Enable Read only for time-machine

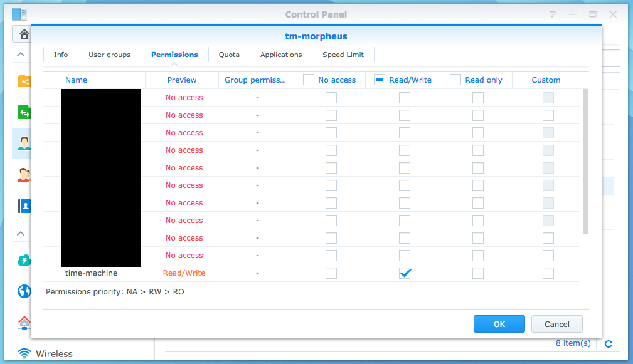[x=478, y=273]
